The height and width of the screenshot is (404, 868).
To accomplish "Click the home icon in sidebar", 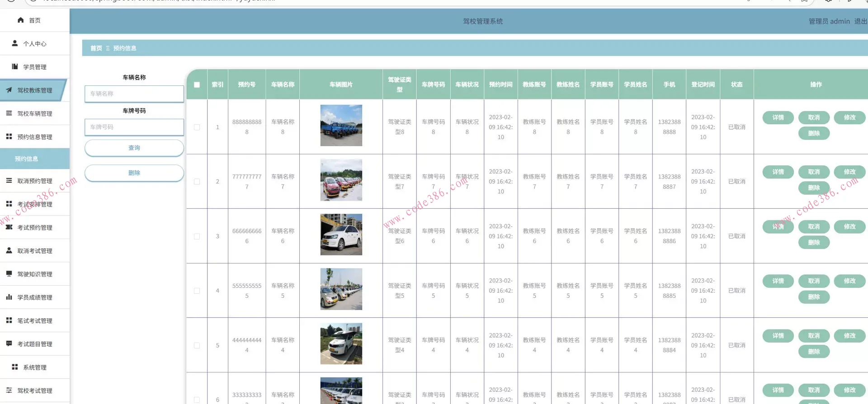I will (20, 20).
